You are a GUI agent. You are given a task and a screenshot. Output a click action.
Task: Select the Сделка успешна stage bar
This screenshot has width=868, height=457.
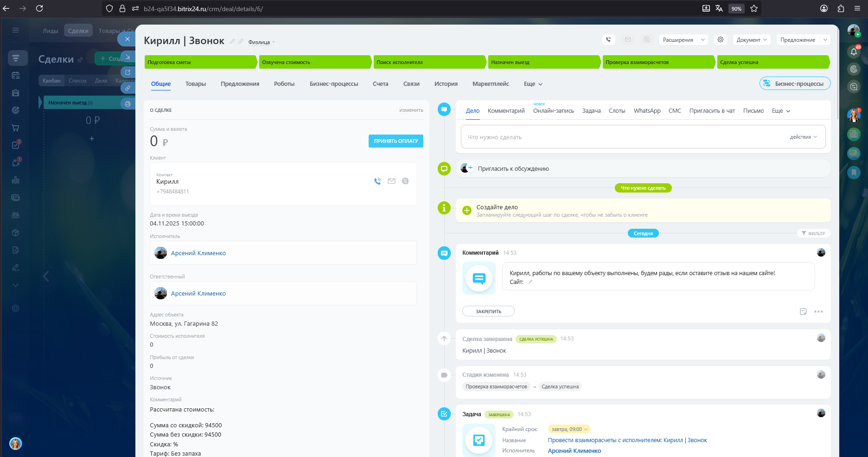772,62
